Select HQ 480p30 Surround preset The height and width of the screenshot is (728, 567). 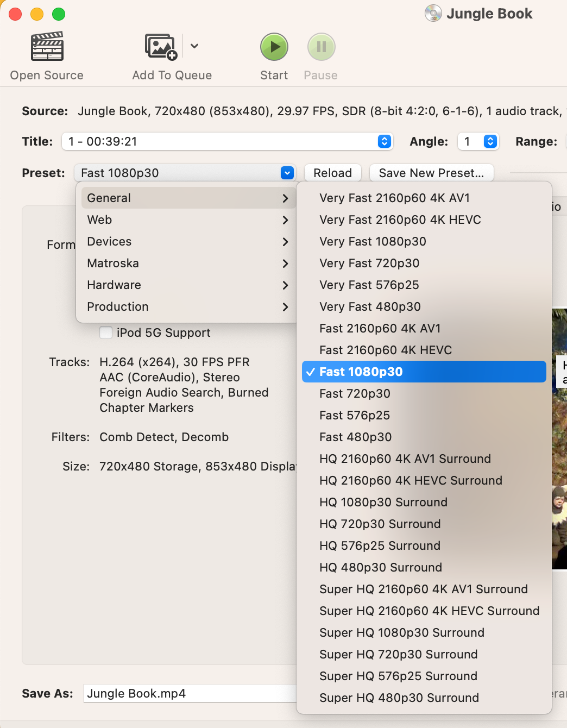pos(424,567)
